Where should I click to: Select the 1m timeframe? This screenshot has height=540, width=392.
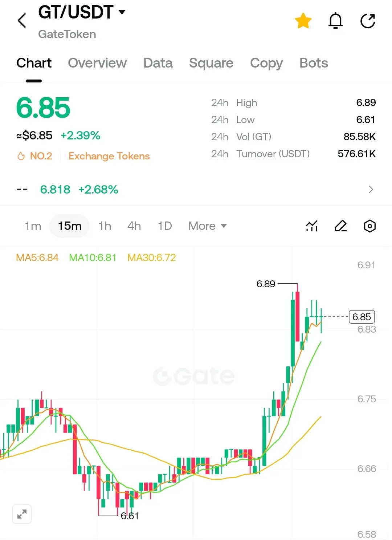click(x=33, y=226)
